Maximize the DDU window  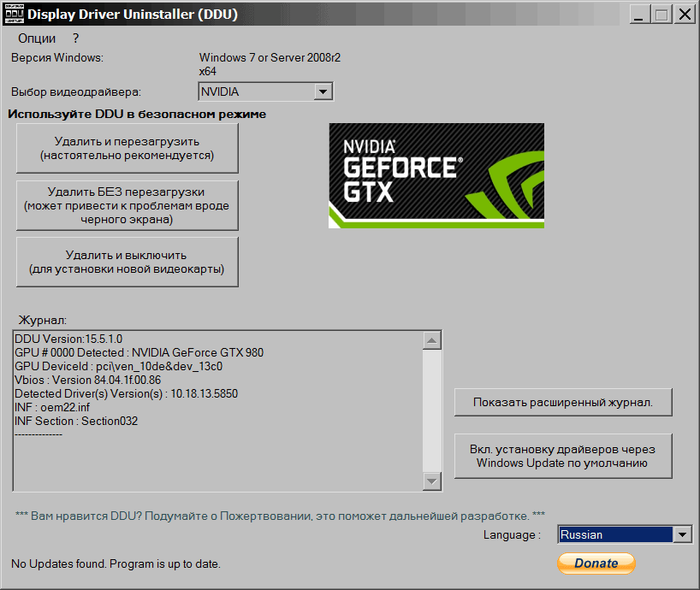(661, 15)
